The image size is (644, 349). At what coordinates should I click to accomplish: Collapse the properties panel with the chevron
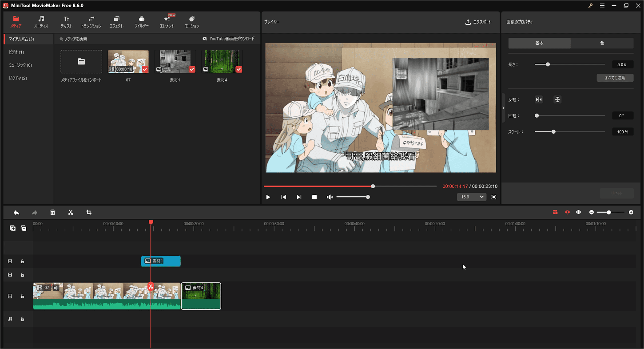[502, 107]
